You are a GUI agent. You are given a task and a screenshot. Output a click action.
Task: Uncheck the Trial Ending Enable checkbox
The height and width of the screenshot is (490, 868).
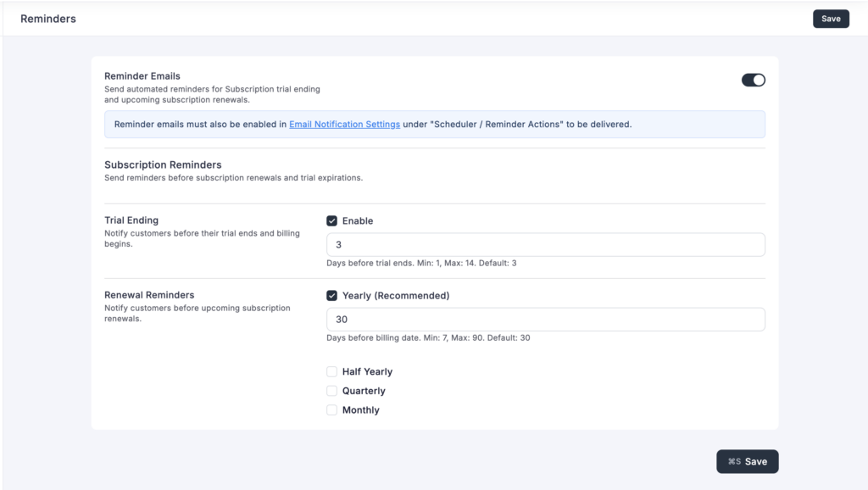[332, 221]
